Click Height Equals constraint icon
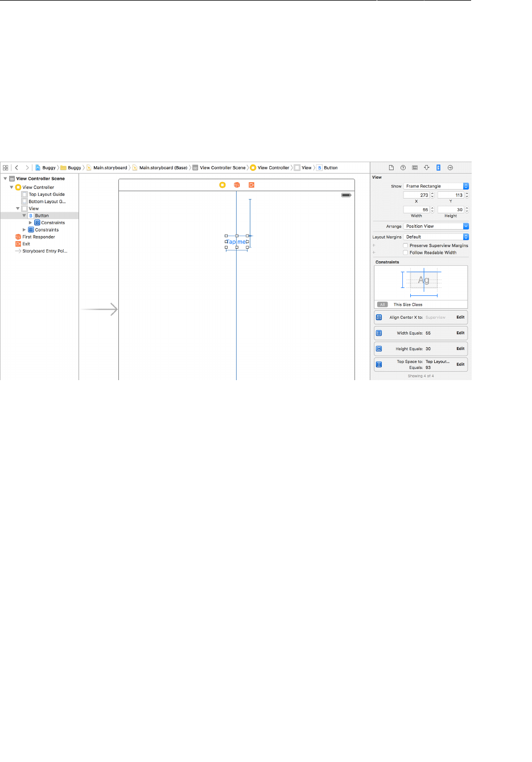This screenshot has height=762, width=532. 379,349
